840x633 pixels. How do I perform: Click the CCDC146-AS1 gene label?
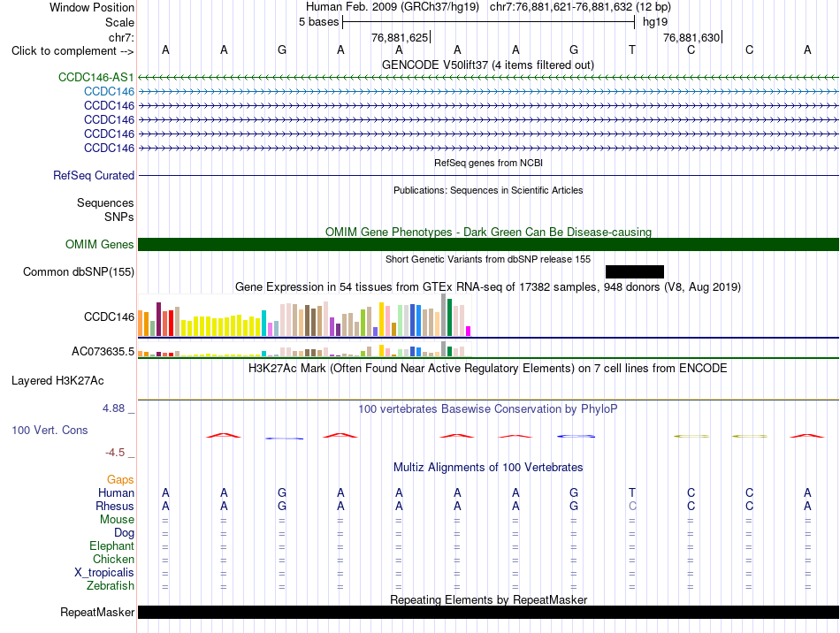pos(95,77)
